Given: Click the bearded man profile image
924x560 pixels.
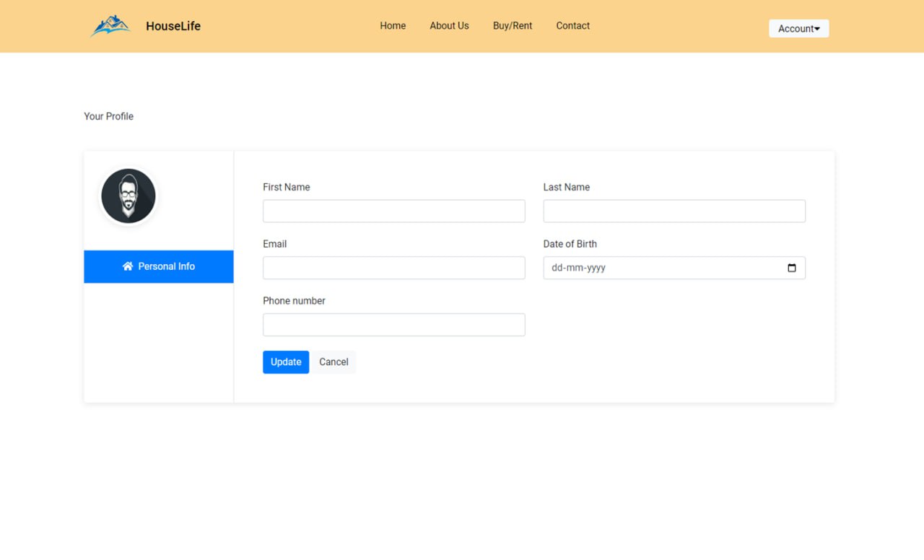Looking at the screenshot, I should tap(128, 196).
